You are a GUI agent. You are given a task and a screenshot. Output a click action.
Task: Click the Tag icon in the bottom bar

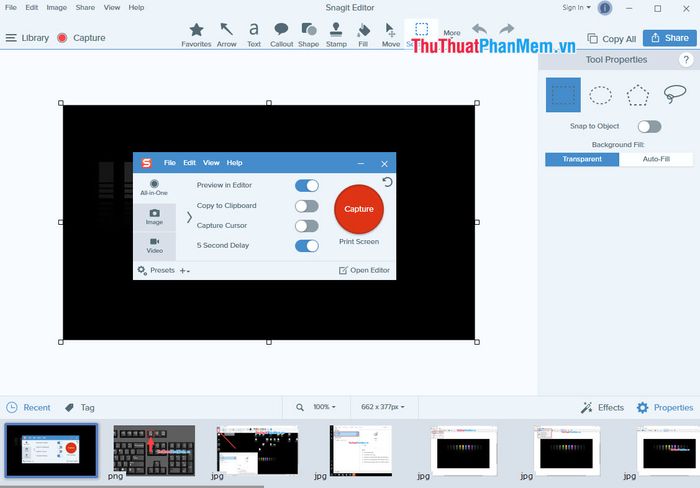(69, 408)
